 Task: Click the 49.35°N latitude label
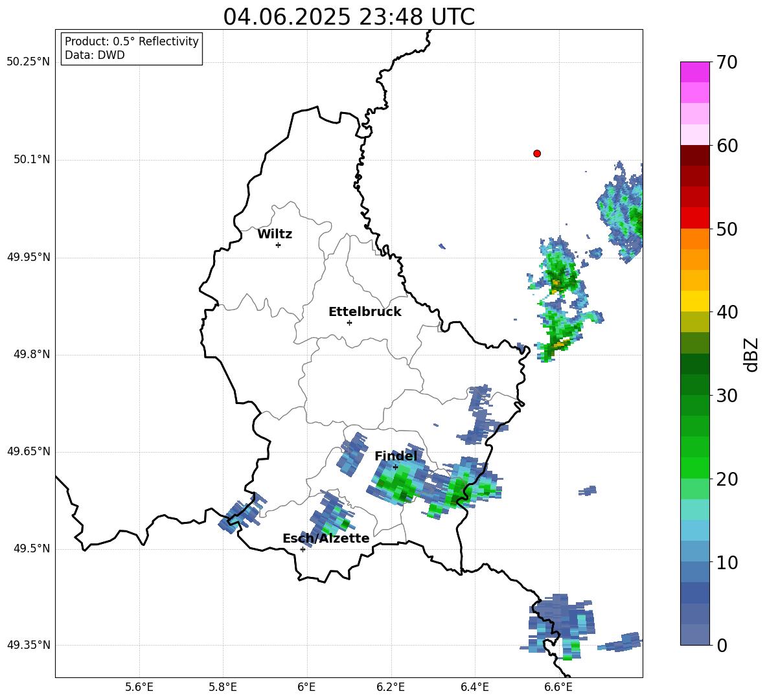click(x=29, y=645)
